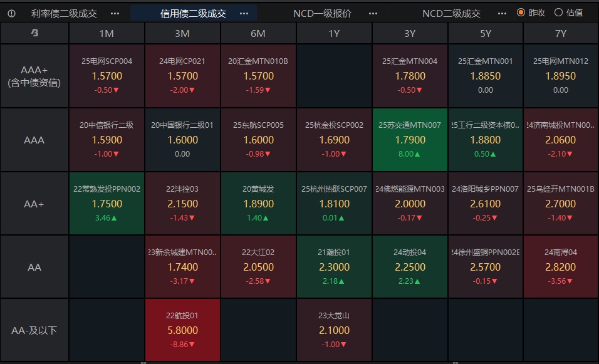Open options dots next to 信用债二级成交
This screenshot has height=364, width=599.
(x=244, y=14)
